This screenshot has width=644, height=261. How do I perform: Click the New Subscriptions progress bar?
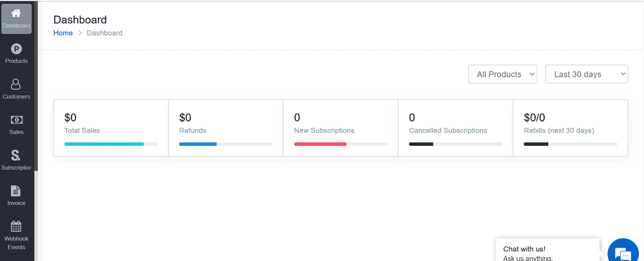point(341,144)
